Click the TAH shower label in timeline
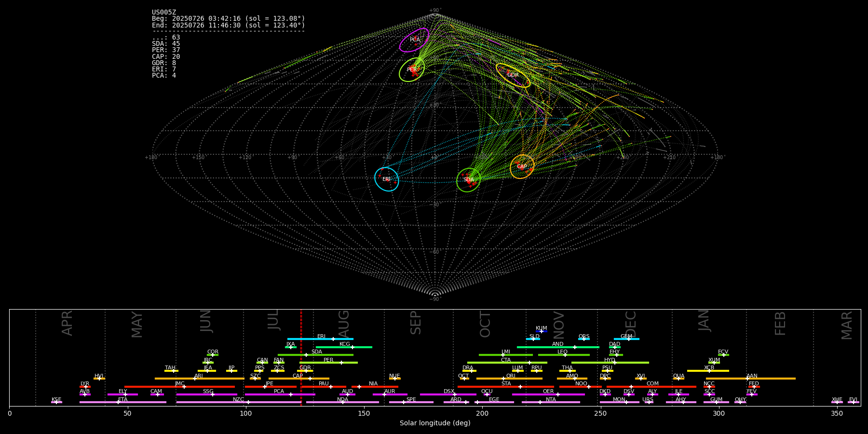 170,367
